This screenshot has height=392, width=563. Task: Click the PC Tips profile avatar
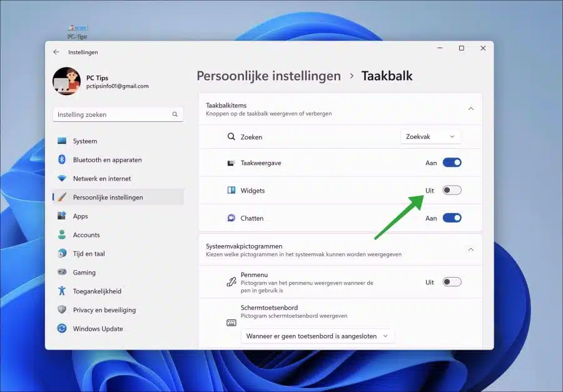point(66,81)
